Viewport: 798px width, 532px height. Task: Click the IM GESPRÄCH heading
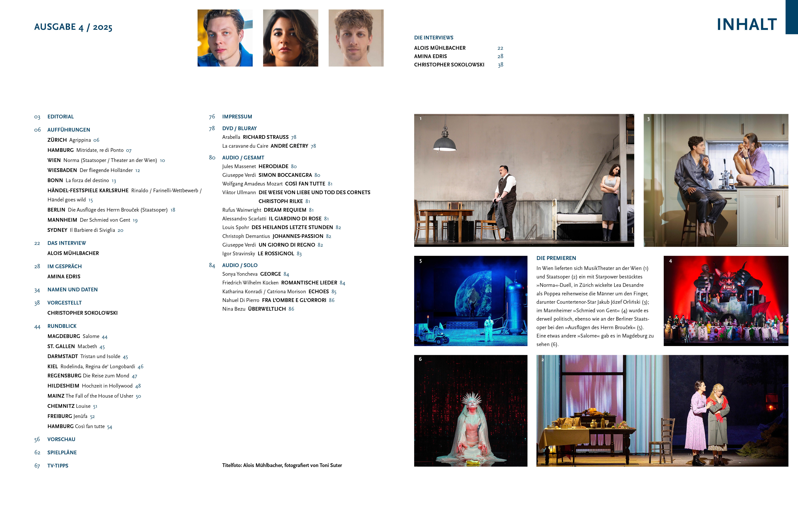point(65,267)
